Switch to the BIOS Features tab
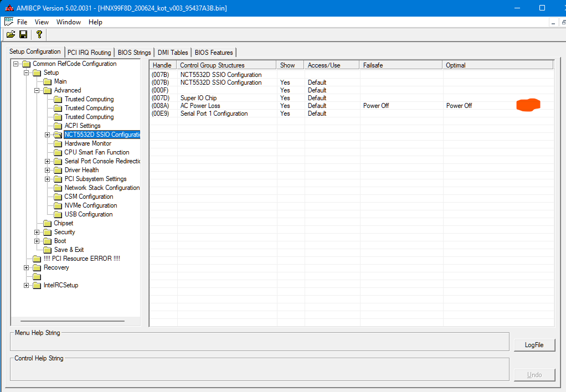Image resolution: width=566 pixels, height=392 pixels. 214,53
